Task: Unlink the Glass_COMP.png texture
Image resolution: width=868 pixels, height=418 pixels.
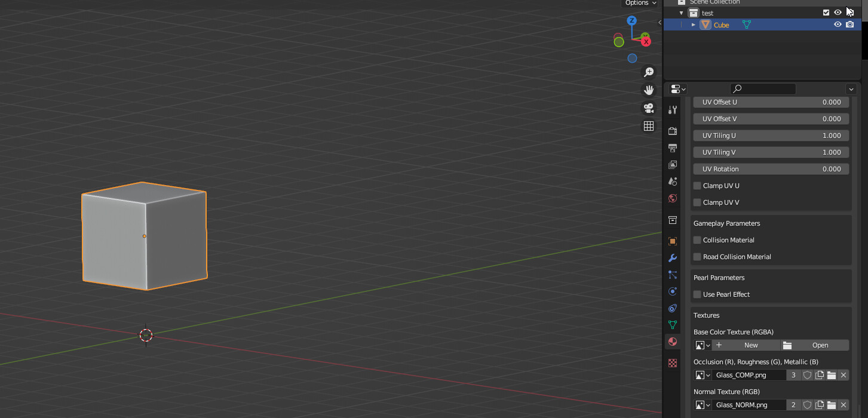Action: tap(844, 375)
